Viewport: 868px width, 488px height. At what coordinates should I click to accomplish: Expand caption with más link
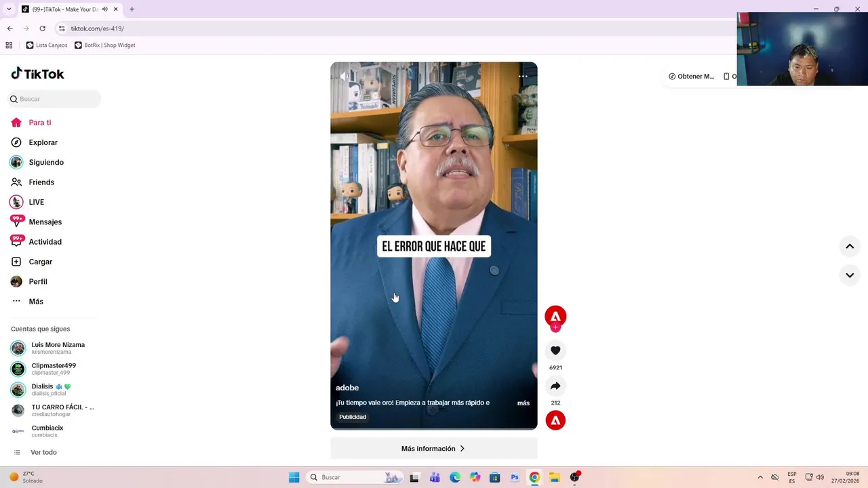pyautogui.click(x=524, y=403)
